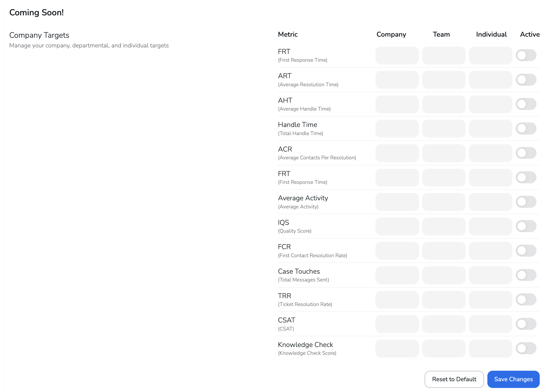Image resolution: width=557 pixels, height=392 pixels.
Task: Click the Individual field for AHT
Action: (490, 104)
